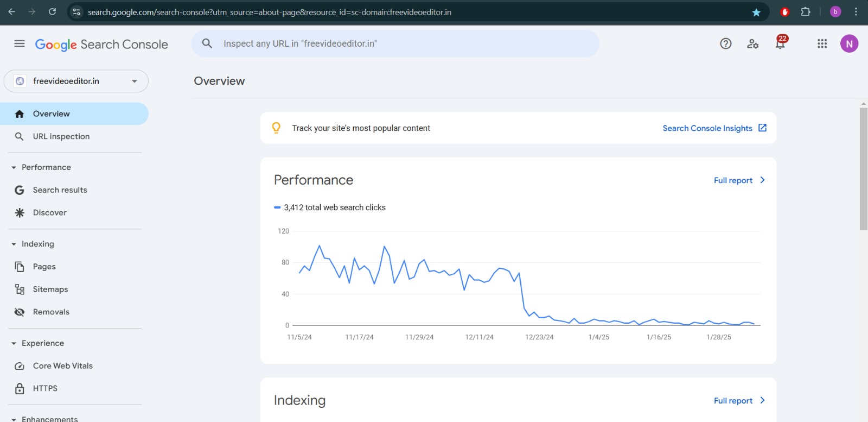Open the red ad blocker extension

point(784,12)
